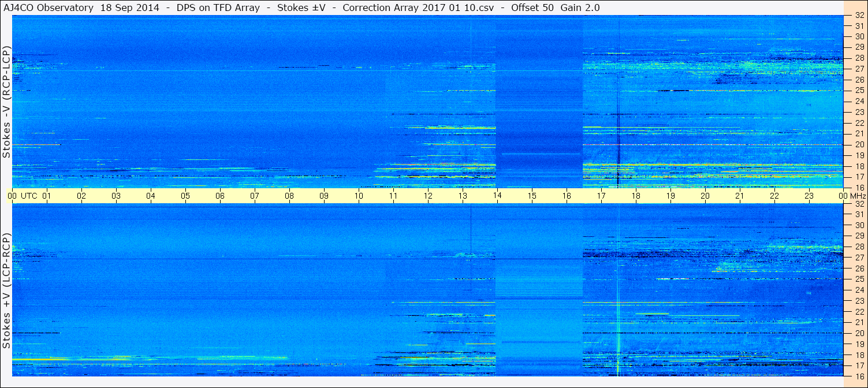Select the 07 hour tick on time axis
Image resolution: width=868 pixels, height=388 pixels.
(255, 196)
